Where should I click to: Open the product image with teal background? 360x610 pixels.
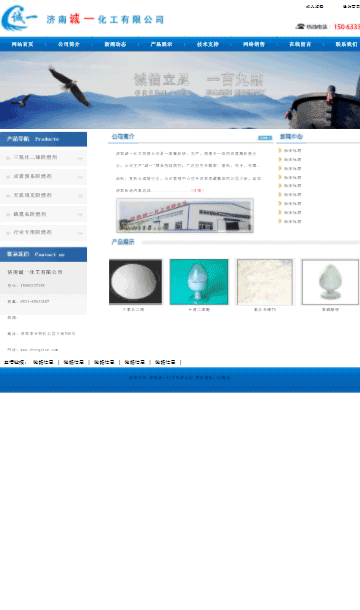click(x=199, y=282)
